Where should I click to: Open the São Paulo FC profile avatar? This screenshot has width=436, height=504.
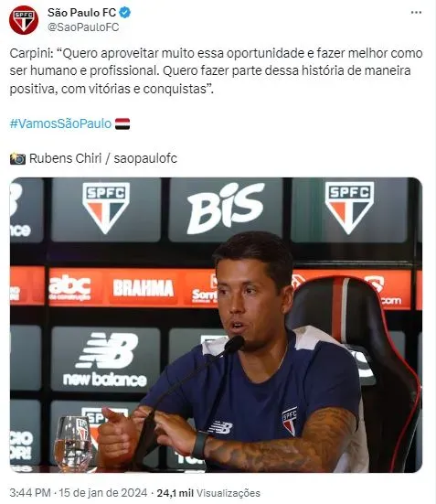[24, 20]
